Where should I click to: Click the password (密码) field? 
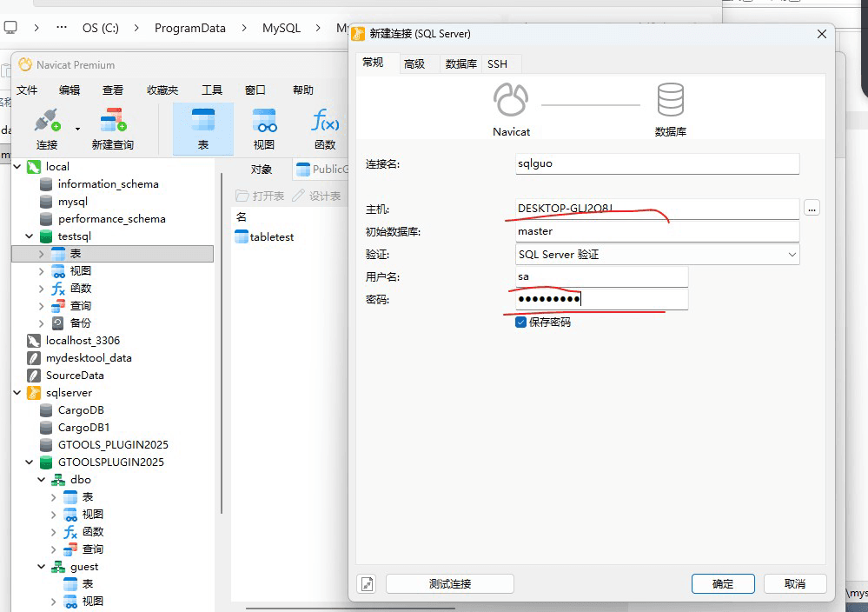(x=602, y=299)
